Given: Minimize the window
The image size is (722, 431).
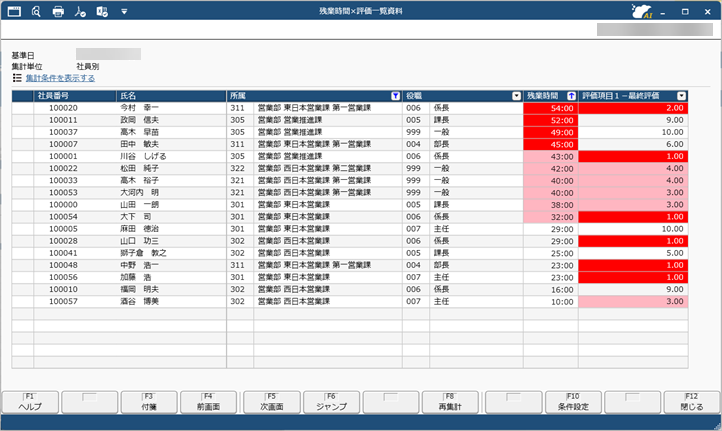Looking at the screenshot, I should (663, 12).
